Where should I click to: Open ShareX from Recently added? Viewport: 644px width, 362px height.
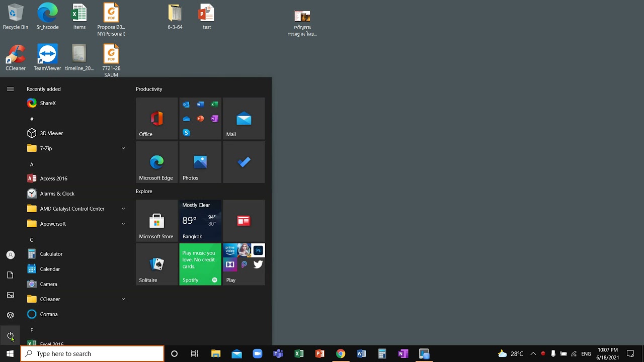point(76,103)
